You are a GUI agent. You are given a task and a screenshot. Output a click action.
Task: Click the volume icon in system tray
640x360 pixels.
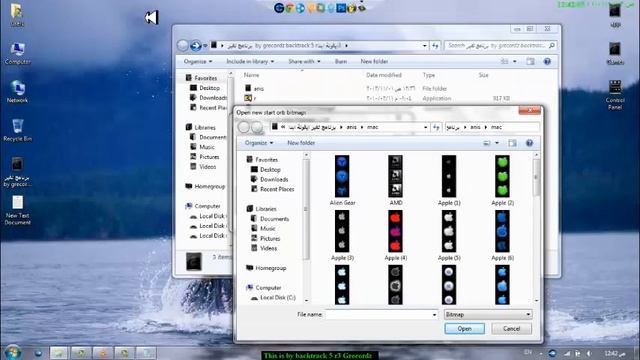[x=589, y=353]
